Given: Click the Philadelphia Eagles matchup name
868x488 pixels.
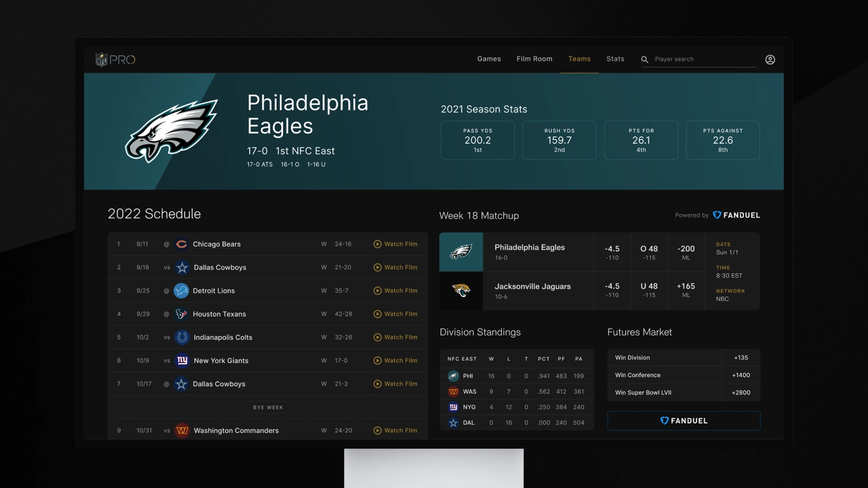Looking at the screenshot, I should [529, 247].
